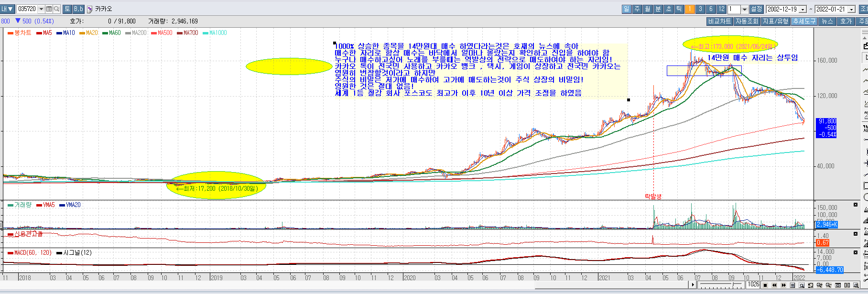Click the chart zoom slider handle
Screen dimensions: 868x294
733,284
